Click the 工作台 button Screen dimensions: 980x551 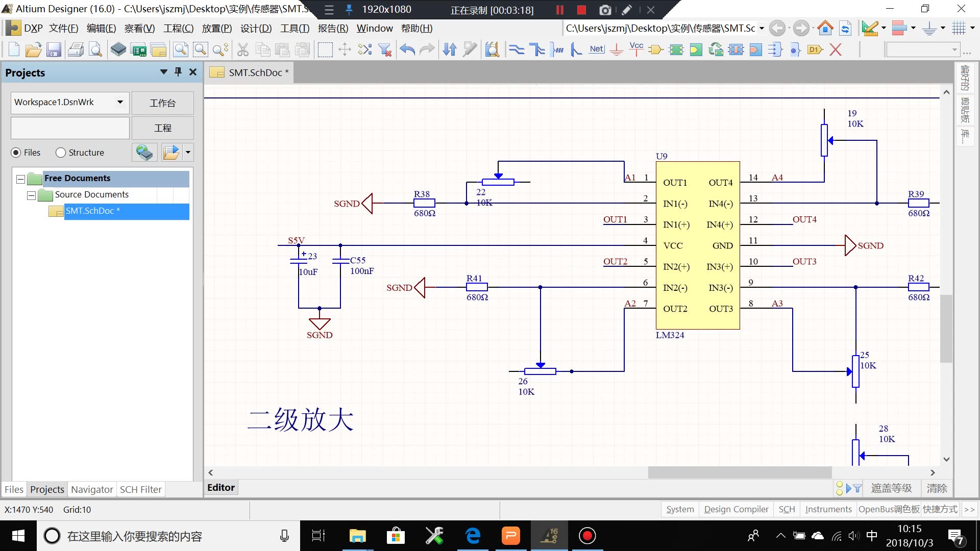[162, 103]
